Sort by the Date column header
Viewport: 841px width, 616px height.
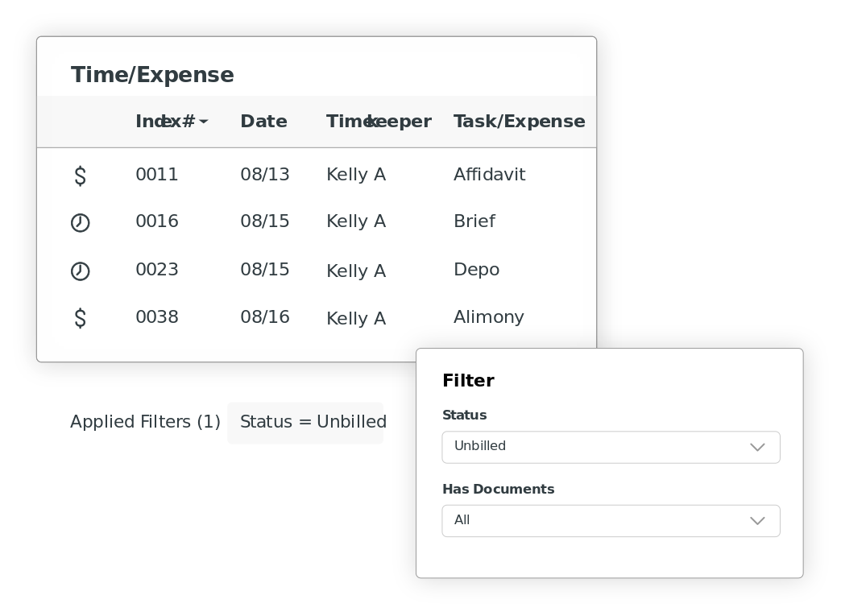[263, 122]
